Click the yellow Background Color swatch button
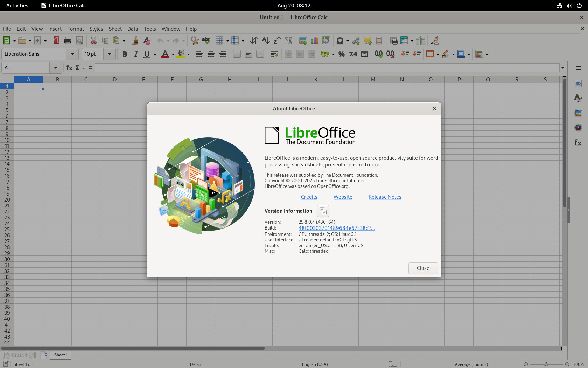 point(181,54)
